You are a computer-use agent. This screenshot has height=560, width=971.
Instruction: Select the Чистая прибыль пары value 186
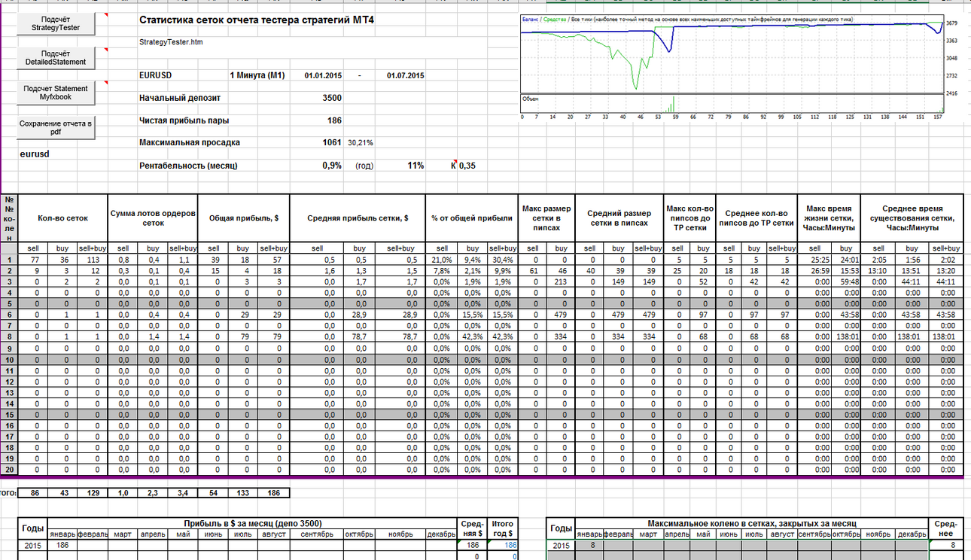coord(335,120)
